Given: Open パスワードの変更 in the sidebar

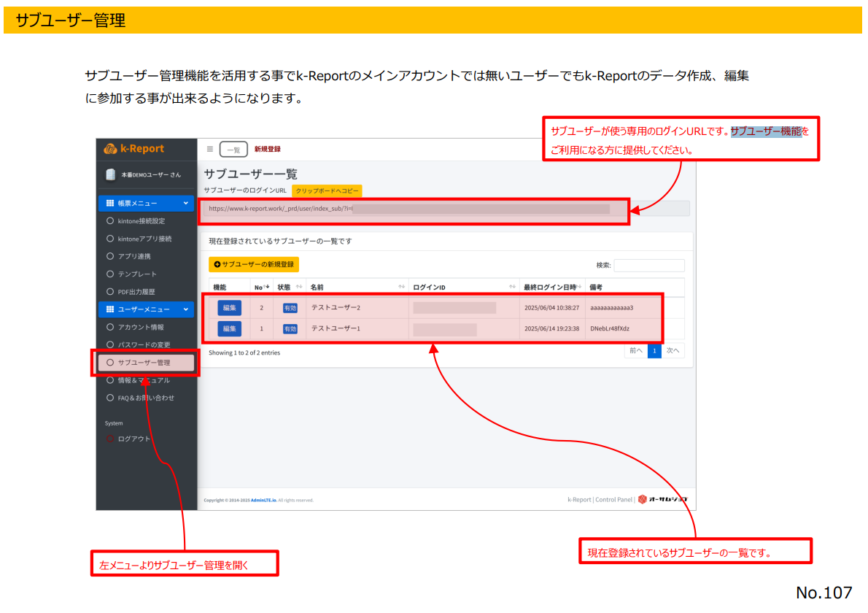Looking at the screenshot, I should tap(144, 344).
